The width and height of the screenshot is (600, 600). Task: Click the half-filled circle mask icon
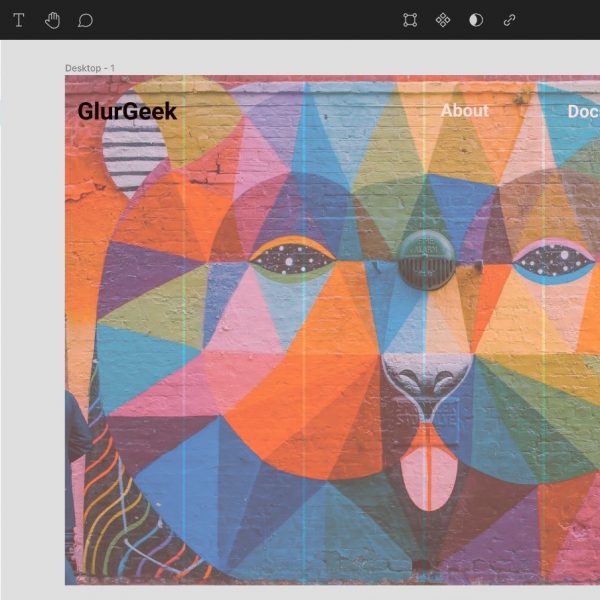point(476,20)
